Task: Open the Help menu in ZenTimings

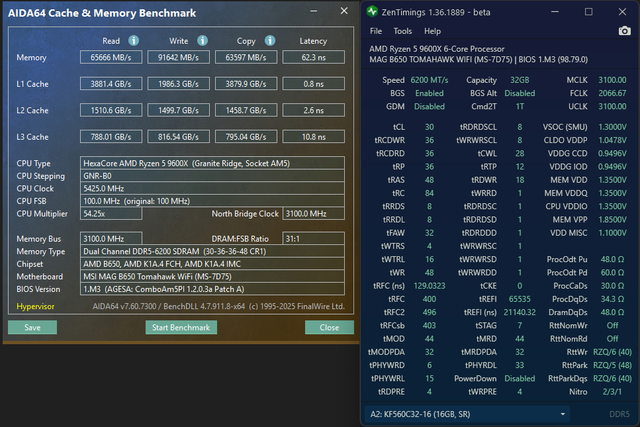Action: 432,31
